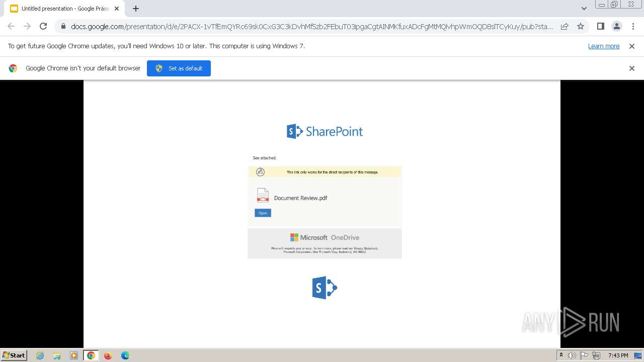Image resolution: width=644 pixels, height=362 pixels.
Task: Reload the current page
Action: coord(43,26)
